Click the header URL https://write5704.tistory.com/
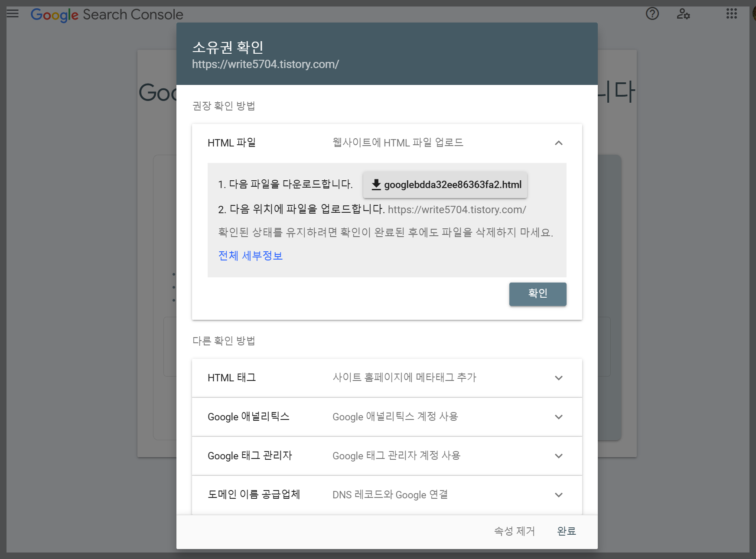Viewport: 756px width, 559px height. click(265, 65)
